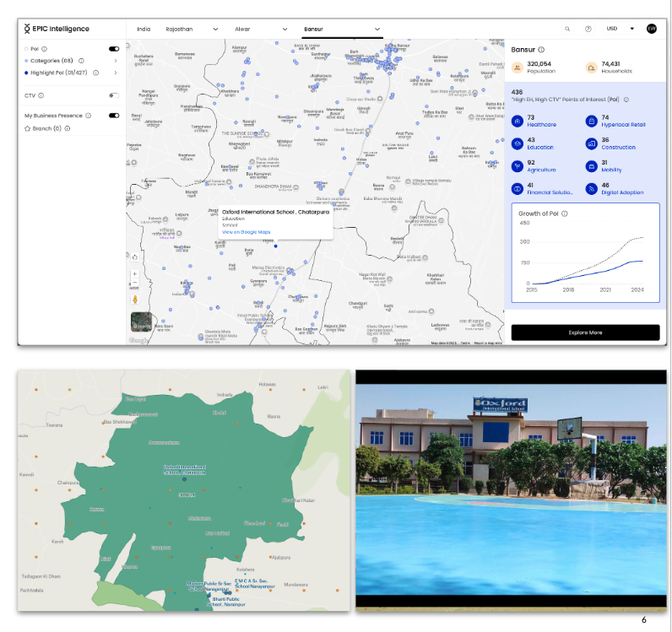Open the USD currency dropdown
672x632 pixels.
[x=621, y=29]
